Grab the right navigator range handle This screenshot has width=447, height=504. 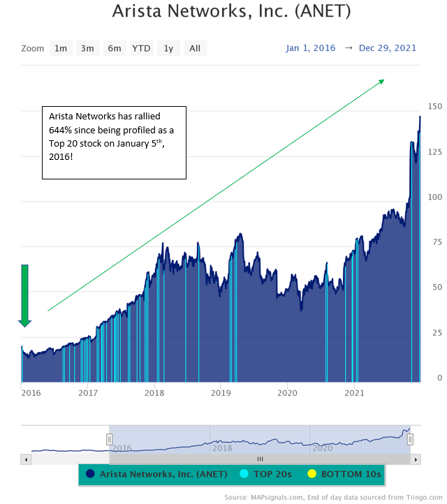(x=410, y=439)
